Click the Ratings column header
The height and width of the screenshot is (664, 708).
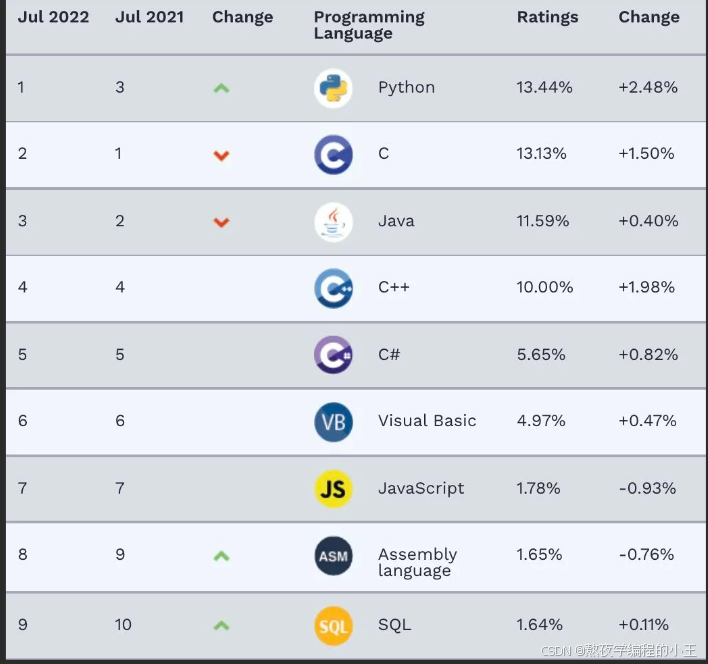coord(547,17)
